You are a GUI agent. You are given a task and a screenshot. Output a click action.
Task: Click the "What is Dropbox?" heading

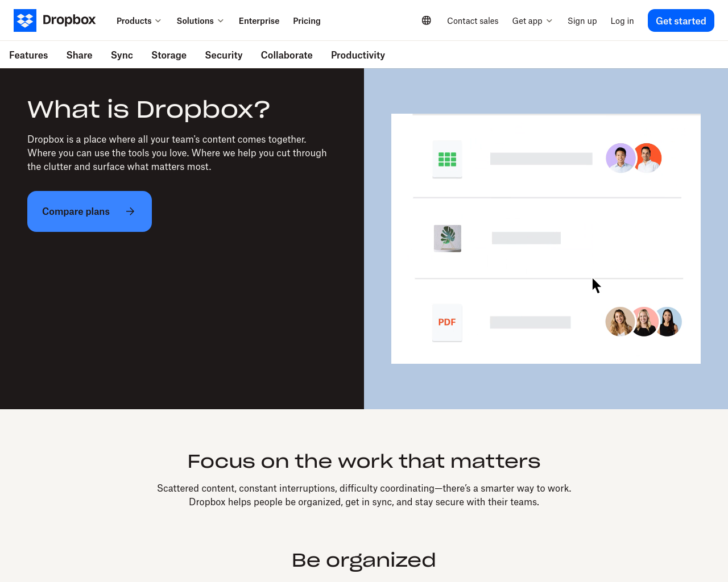(149, 109)
